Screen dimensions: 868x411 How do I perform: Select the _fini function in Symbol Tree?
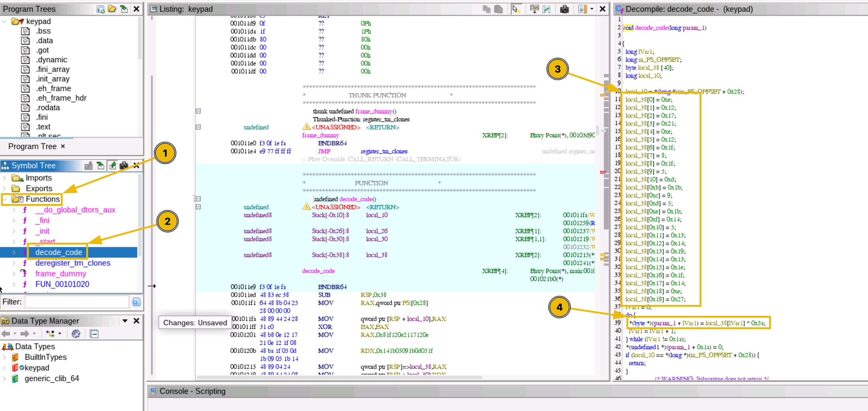[x=42, y=221]
